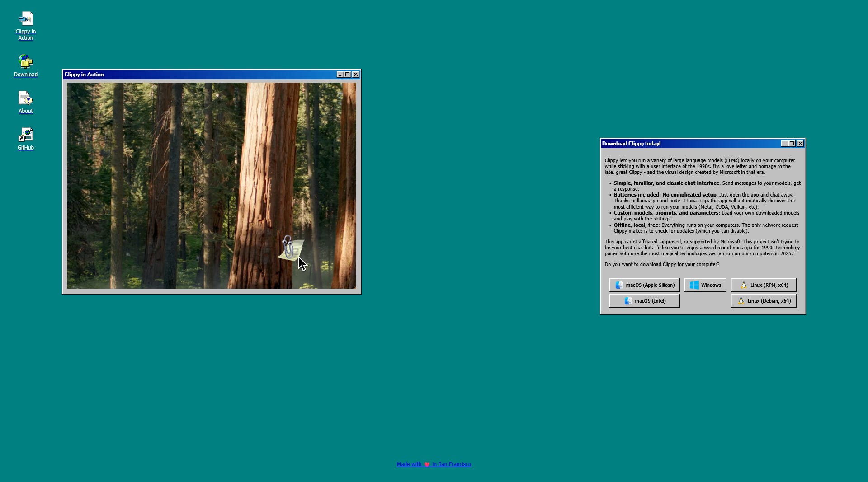The width and height of the screenshot is (868, 482).
Task: Download the Linux (Debian, x64) build
Action: [764, 301]
